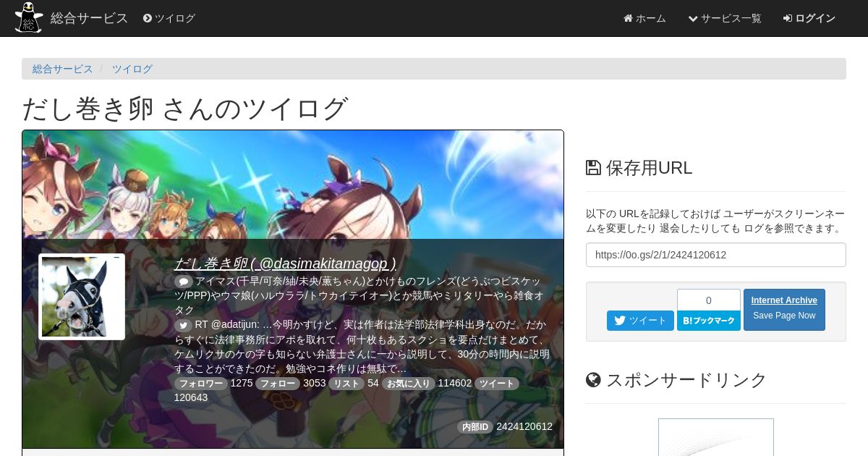The width and height of the screenshot is (868, 456).
Task: Click the Hatena bookmark count box
Action: coord(709,300)
